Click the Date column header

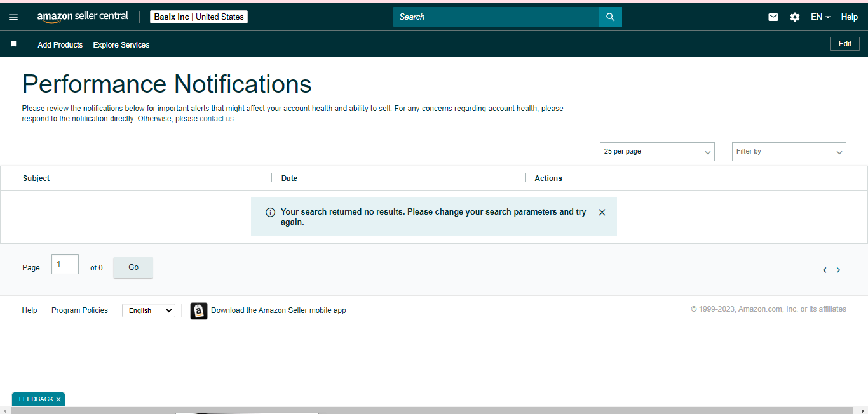click(x=289, y=178)
